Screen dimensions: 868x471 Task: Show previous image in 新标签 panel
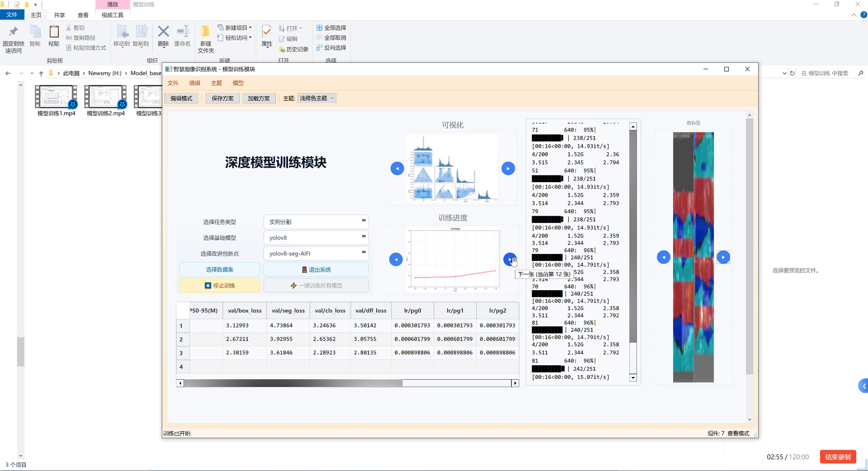pyautogui.click(x=663, y=257)
